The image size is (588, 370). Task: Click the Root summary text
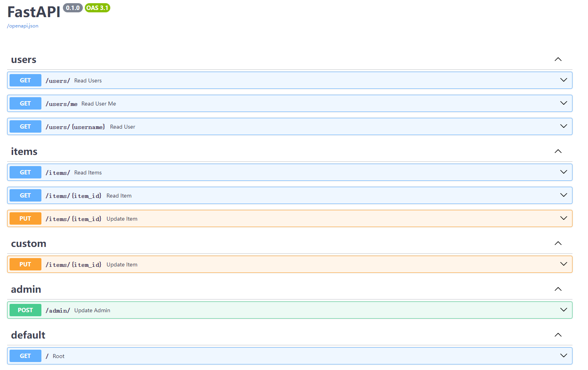point(59,356)
